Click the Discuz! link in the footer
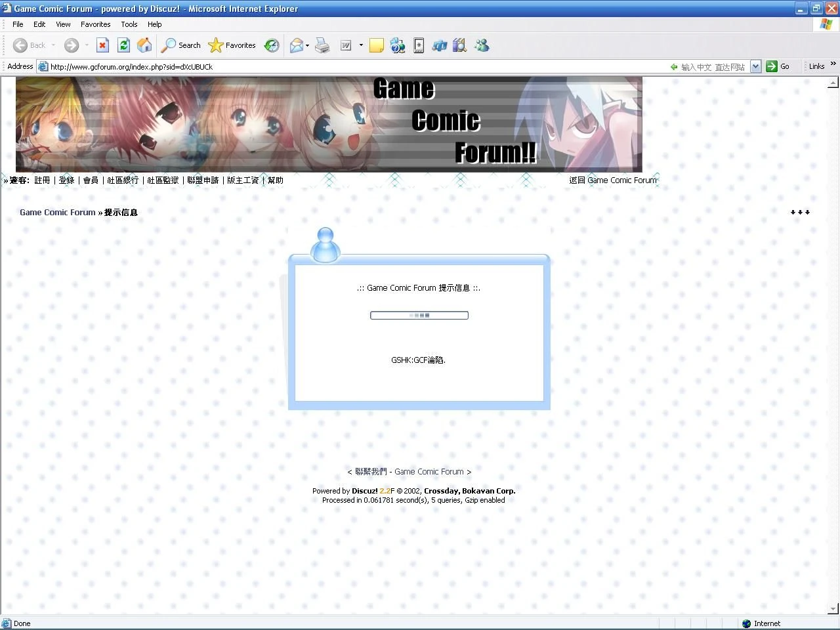 tap(364, 491)
